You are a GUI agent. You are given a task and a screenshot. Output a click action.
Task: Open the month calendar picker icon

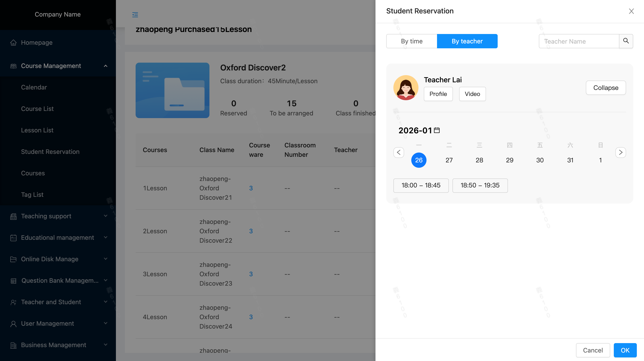coord(437,130)
